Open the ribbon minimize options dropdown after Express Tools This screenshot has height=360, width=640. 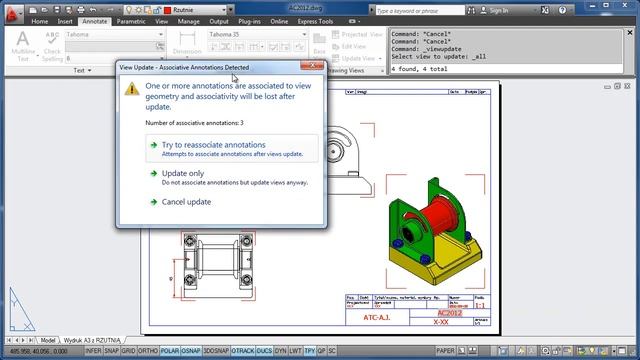click(354, 21)
